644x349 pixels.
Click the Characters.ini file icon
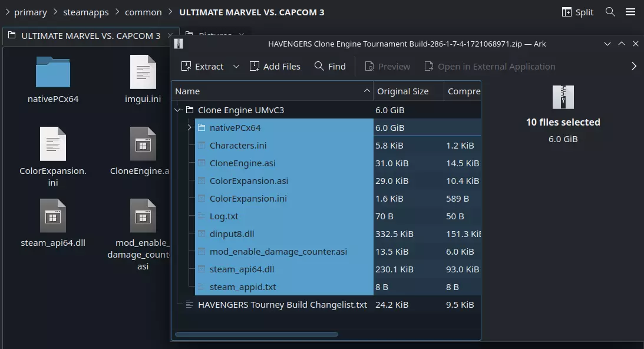[x=202, y=146]
